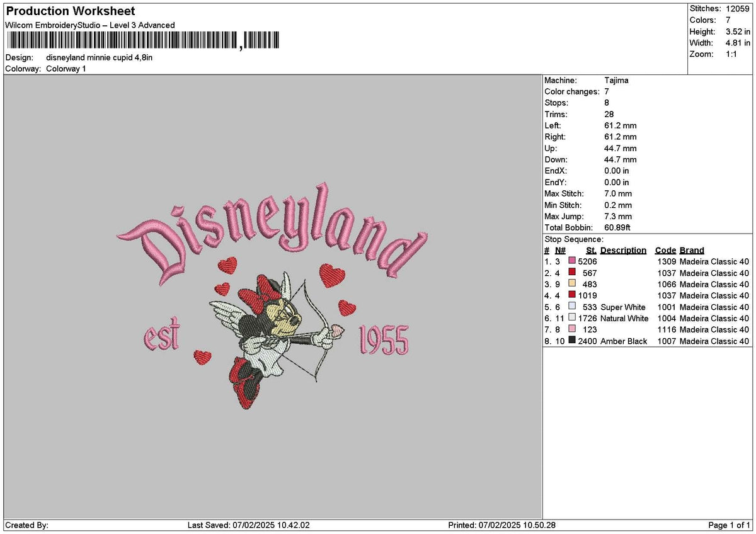756x534 pixels.
Task: Select stitch count "483" in stop 3
Action: pos(590,285)
